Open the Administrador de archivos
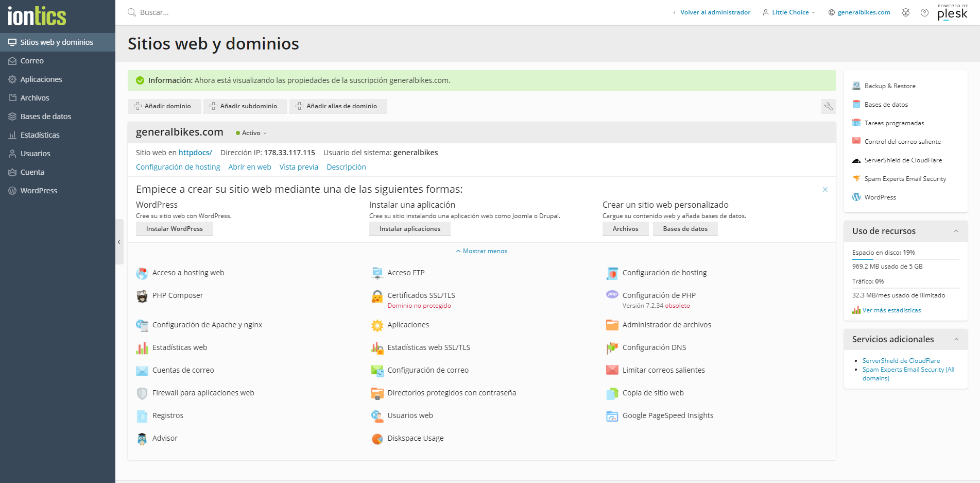The width and height of the screenshot is (980, 483). point(667,325)
